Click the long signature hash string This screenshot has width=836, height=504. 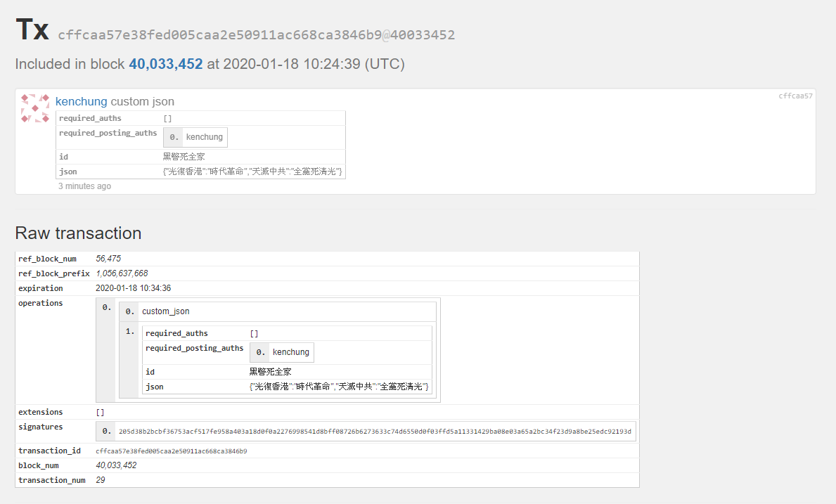375,432
